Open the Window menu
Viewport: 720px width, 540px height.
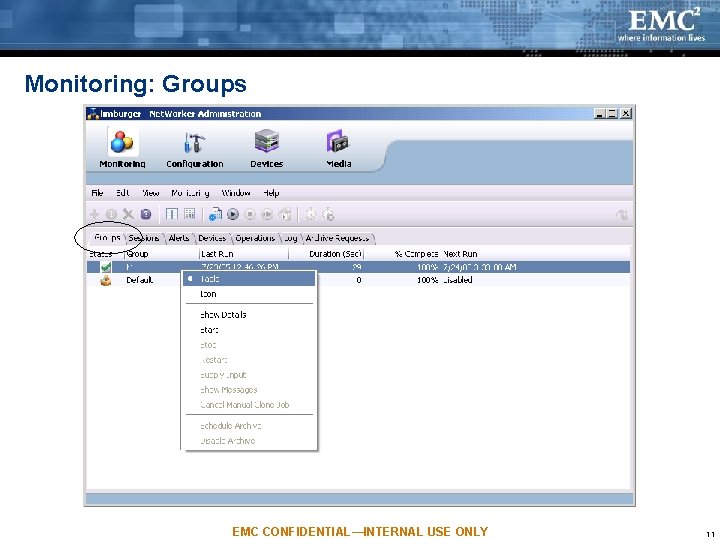click(x=236, y=193)
